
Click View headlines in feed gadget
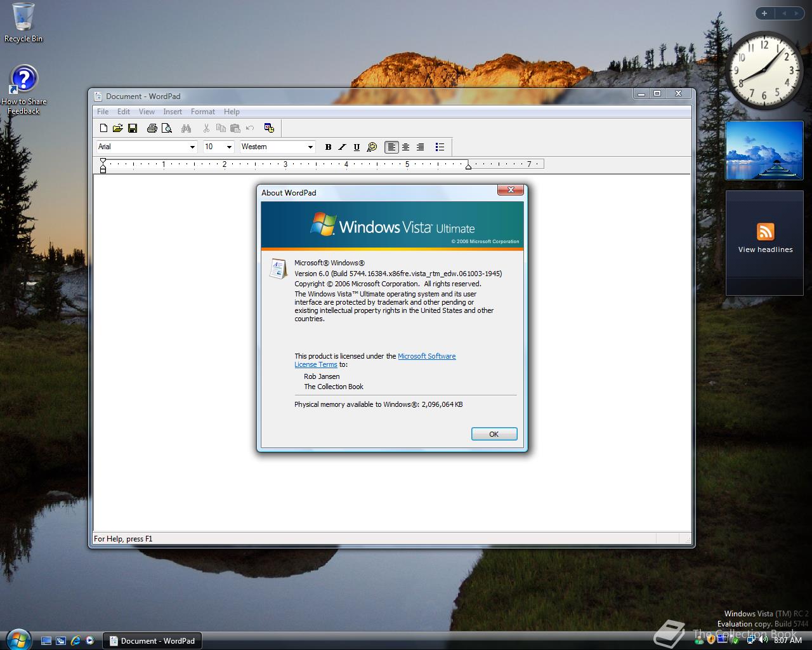pyautogui.click(x=765, y=249)
